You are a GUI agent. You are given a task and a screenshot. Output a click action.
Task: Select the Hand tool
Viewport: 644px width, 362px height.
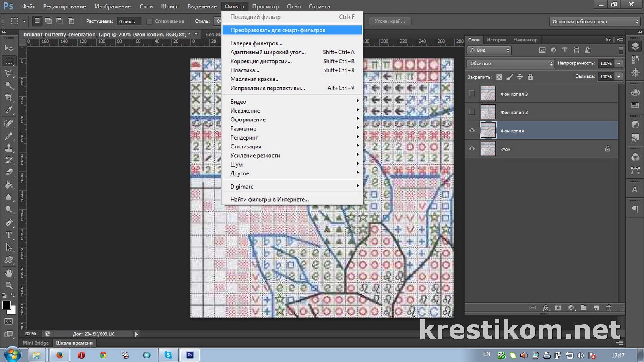(x=9, y=273)
